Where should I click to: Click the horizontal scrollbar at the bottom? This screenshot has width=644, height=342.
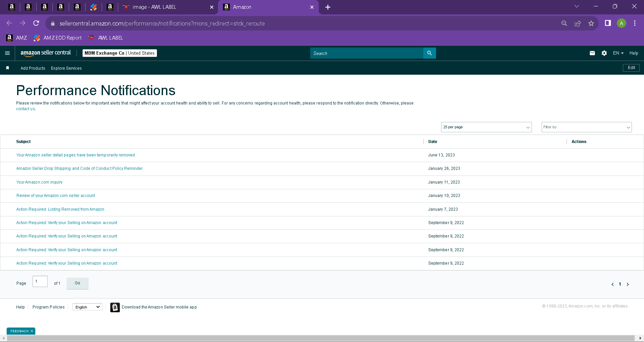[321, 338]
